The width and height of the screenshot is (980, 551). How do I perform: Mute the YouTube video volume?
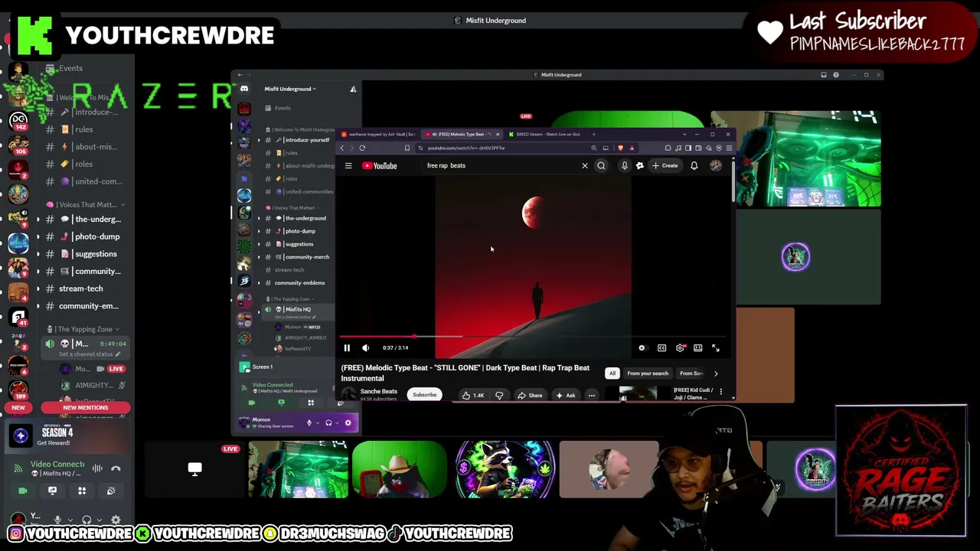click(x=365, y=348)
